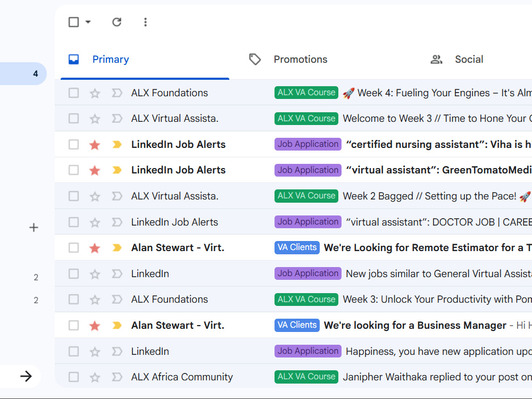Star the DOCTOR JOB virtual assistant email
The height and width of the screenshot is (399, 532).
95,222
